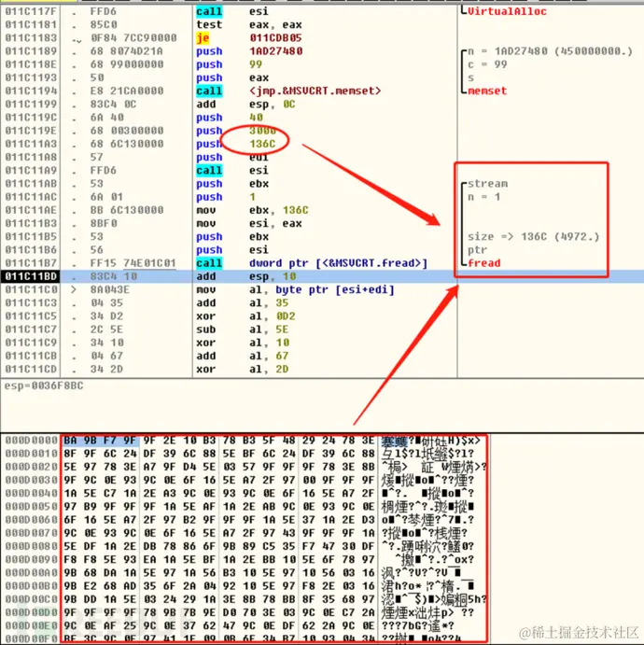Click the red 'fread' comment label
This screenshot has height=645, width=644.
[484, 263]
